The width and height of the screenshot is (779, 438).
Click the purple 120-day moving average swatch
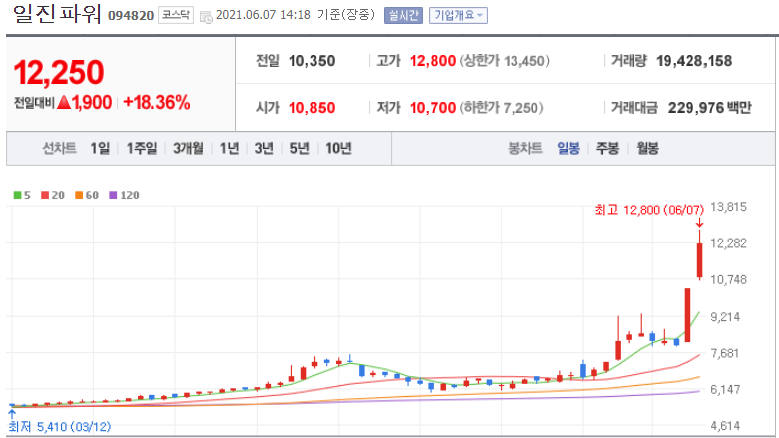click(113, 195)
